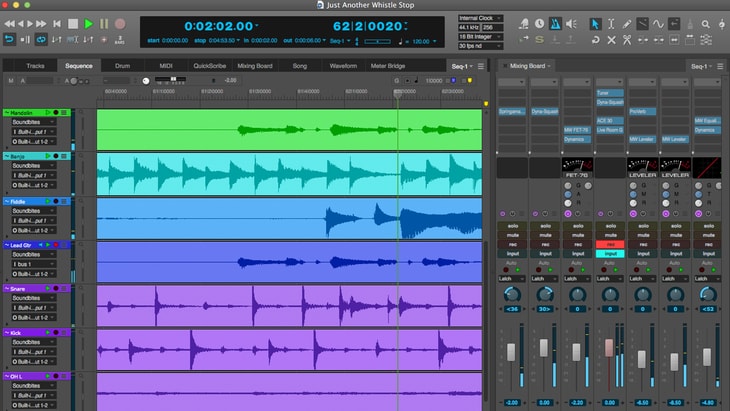Image resolution: width=730 pixels, height=411 pixels.
Task: Solo the mixer channel panned <36
Action: [x=512, y=226]
